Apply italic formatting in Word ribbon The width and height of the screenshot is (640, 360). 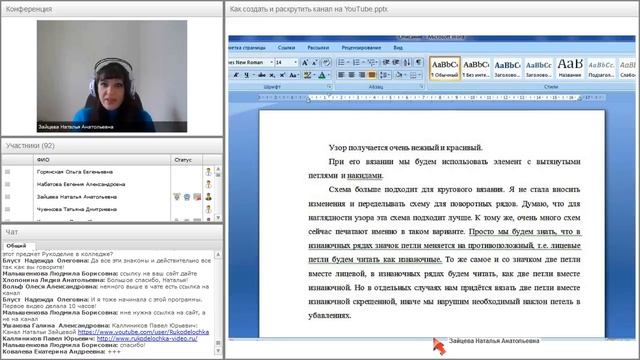236,75
